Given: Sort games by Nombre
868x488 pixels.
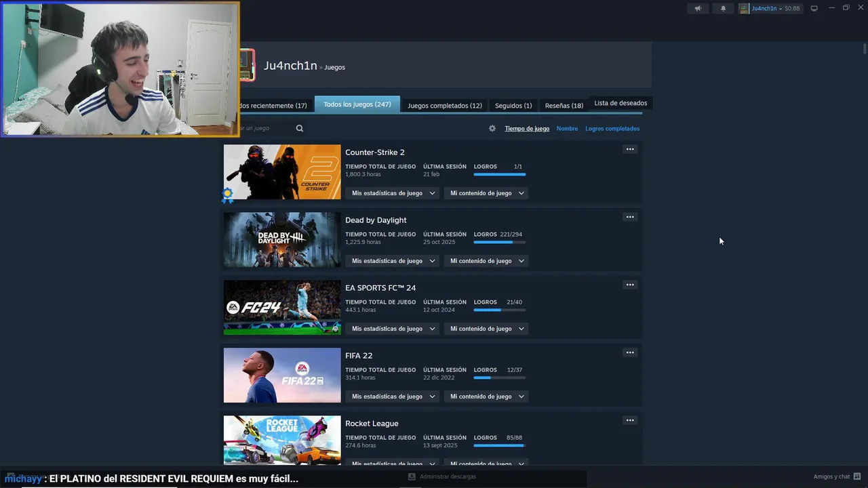Looking at the screenshot, I should click(568, 128).
